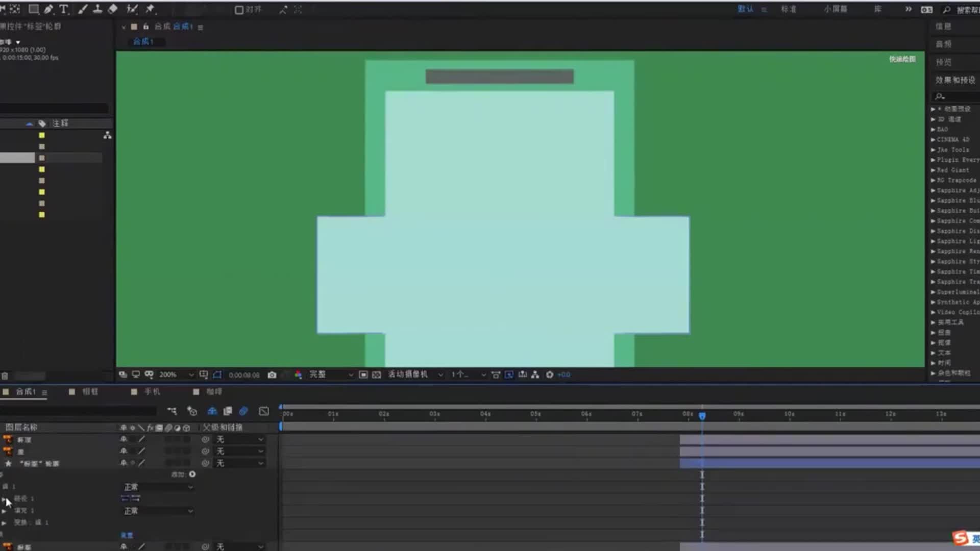
Task: Enable the snapping (对齐) checkbox
Action: coord(239,10)
